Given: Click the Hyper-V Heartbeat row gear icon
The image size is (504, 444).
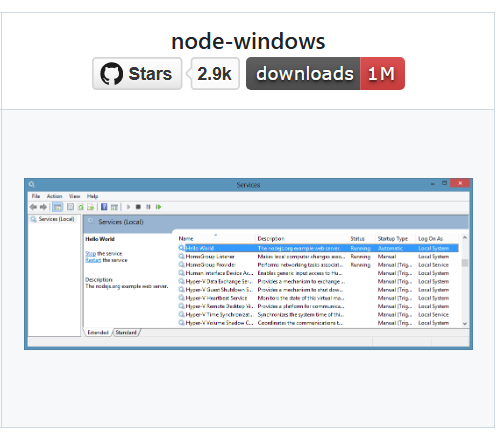Looking at the screenshot, I should [181, 298].
